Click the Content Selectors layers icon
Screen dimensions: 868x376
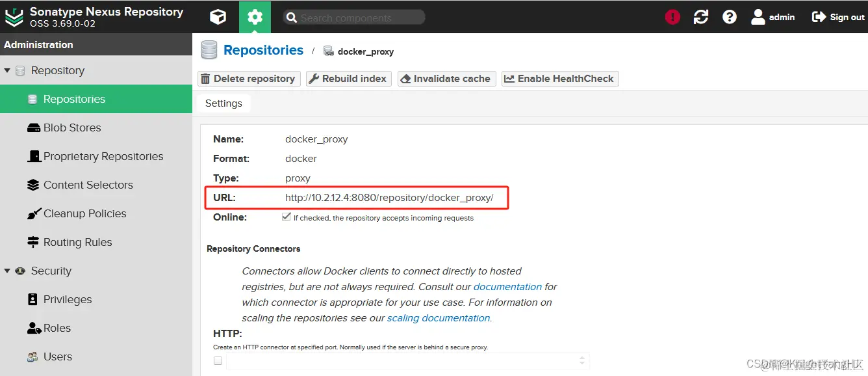[x=34, y=185]
